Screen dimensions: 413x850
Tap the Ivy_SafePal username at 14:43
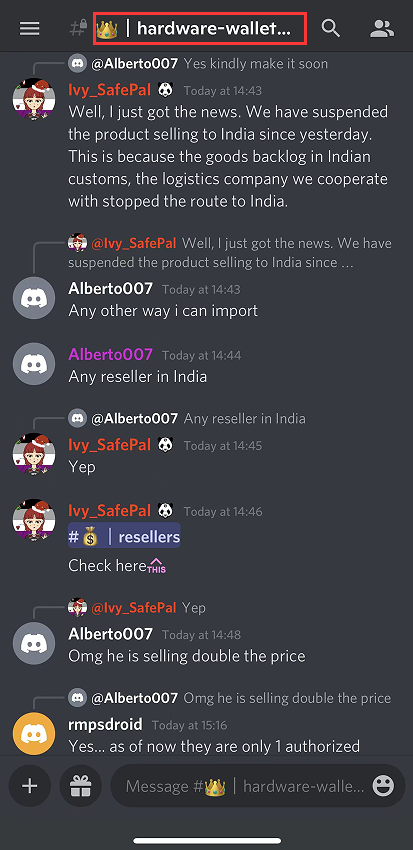[109, 89]
